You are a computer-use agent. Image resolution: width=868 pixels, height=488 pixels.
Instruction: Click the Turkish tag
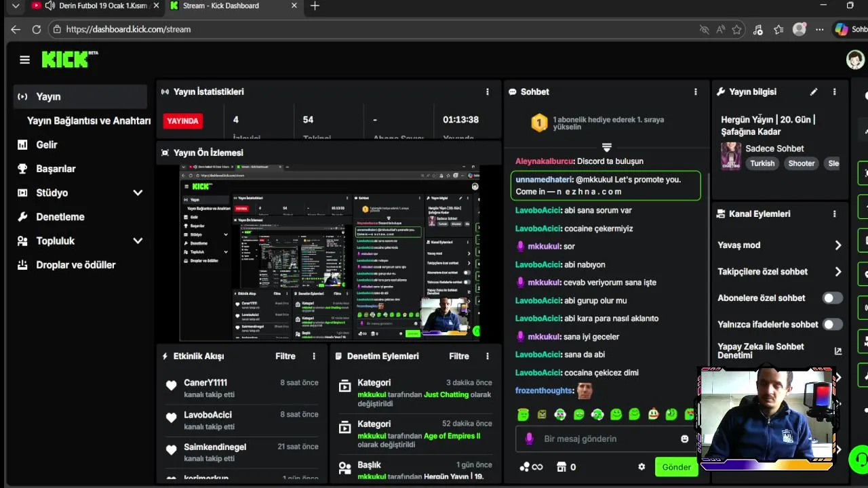point(762,163)
